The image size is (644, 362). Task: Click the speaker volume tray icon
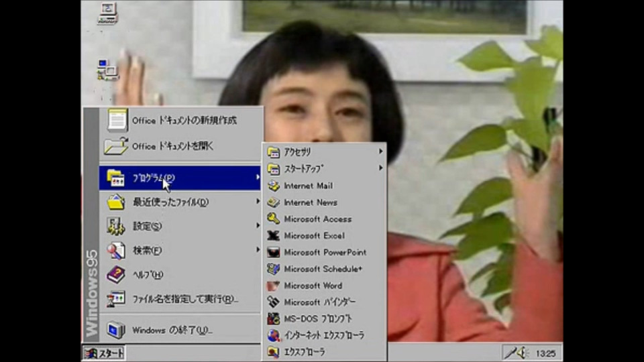coord(523,353)
